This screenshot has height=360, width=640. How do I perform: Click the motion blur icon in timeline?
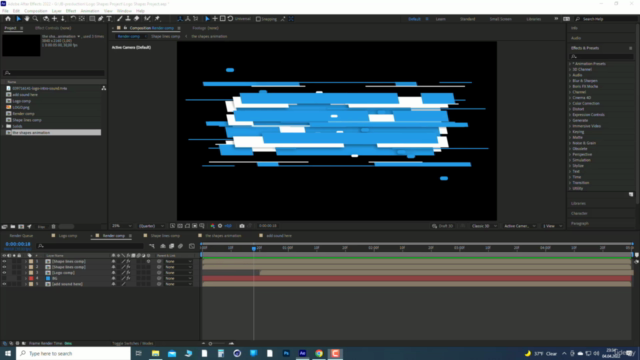(180, 246)
